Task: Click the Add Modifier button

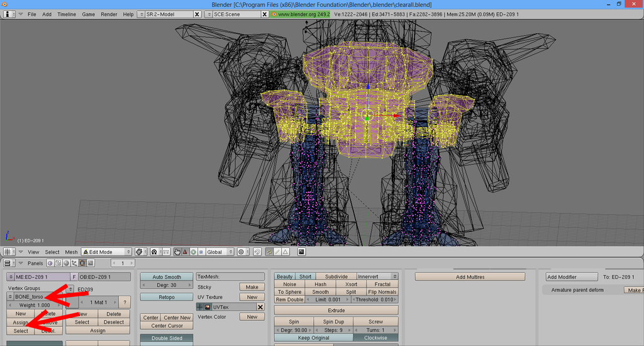Action: click(571, 277)
